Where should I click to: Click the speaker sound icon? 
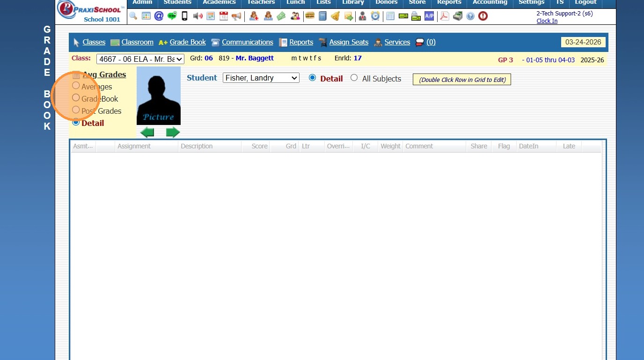point(198,16)
